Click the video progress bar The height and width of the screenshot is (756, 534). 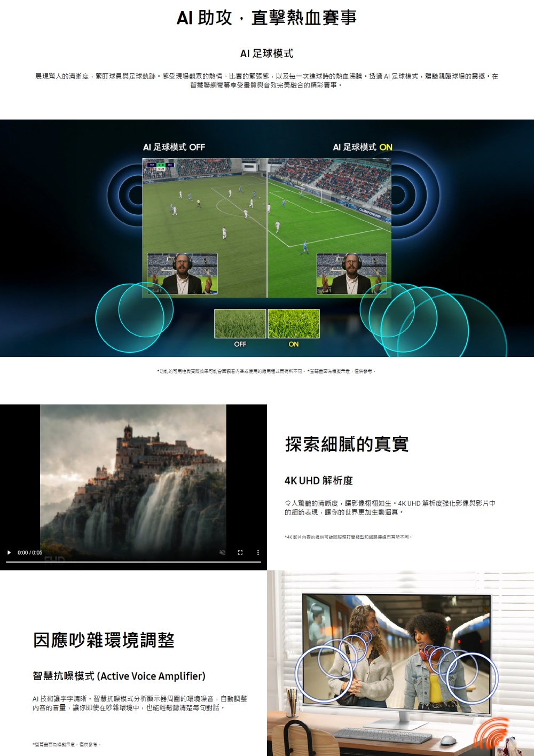133,562
